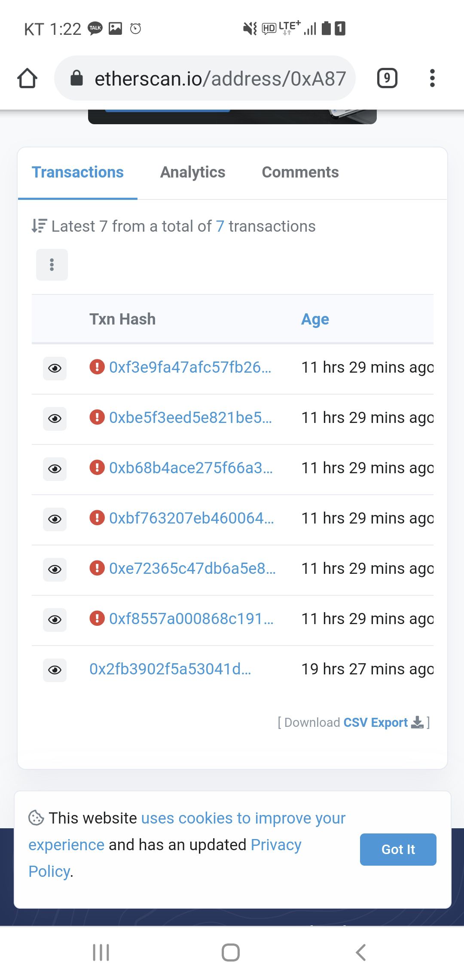Download the CSV Export
Viewport: 464px width, 980px height.
pyautogui.click(x=382, y=723)
